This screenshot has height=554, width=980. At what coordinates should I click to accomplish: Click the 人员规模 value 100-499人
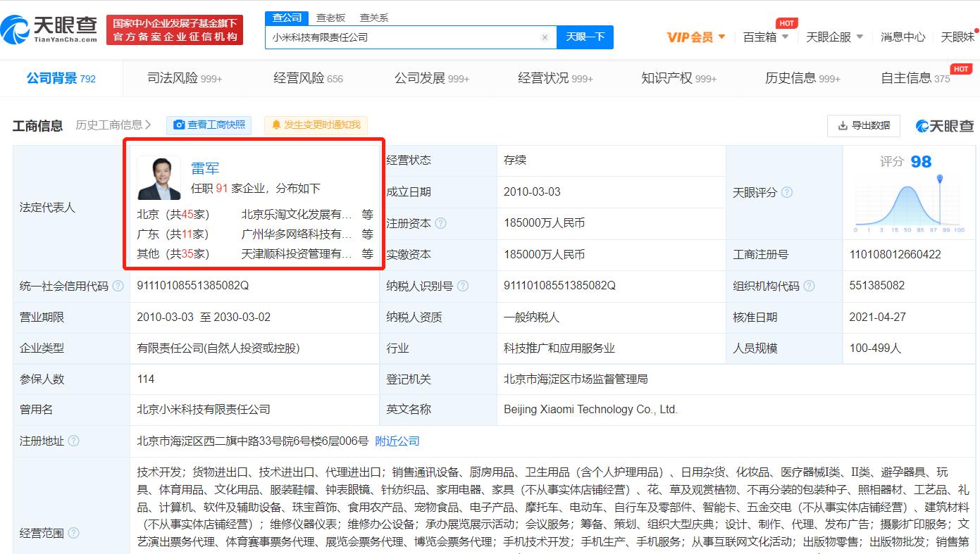[875, 348]
